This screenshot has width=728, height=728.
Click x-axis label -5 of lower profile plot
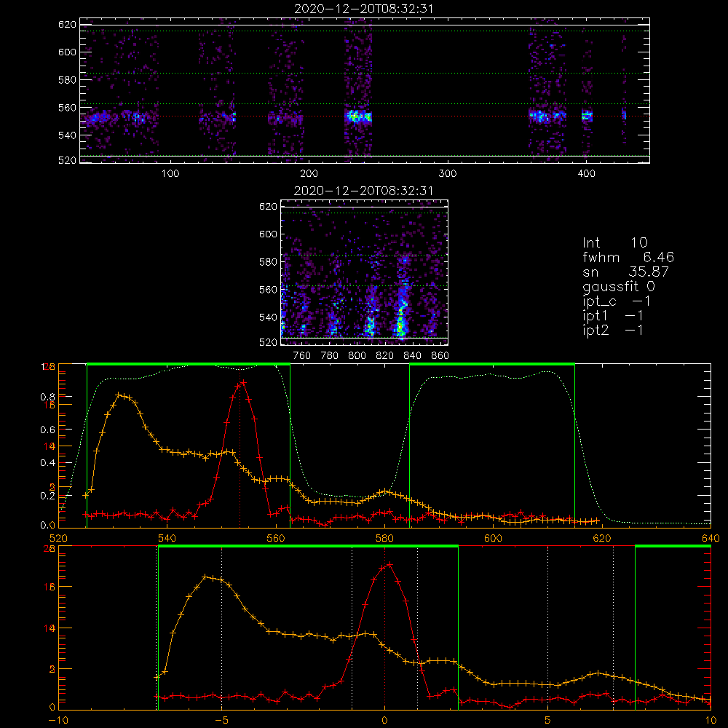coord(221,720)
